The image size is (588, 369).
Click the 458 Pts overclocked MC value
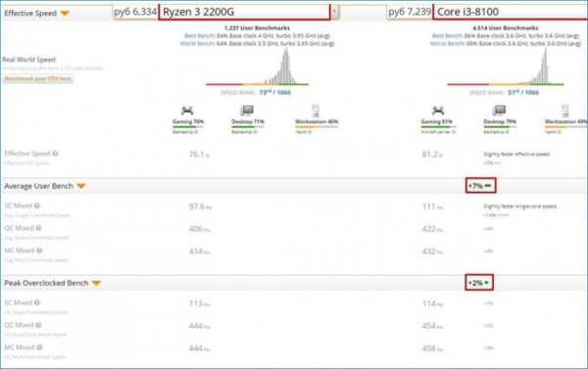click(432, 348)
